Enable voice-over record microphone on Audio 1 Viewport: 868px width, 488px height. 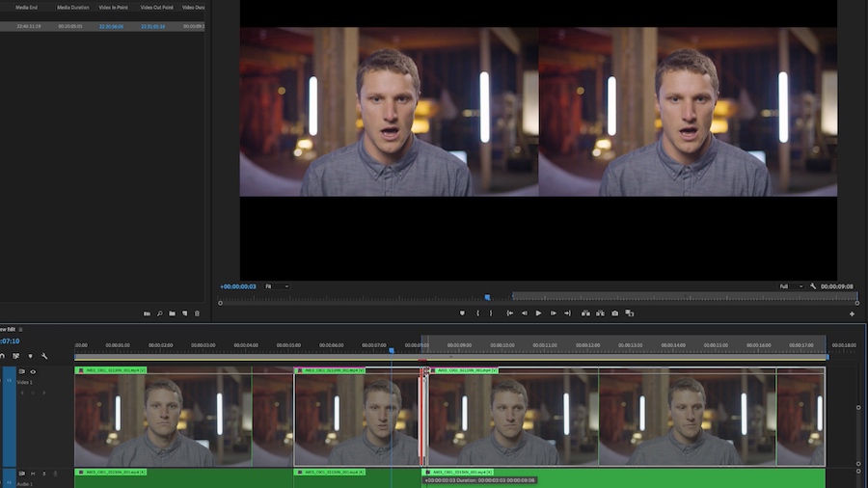(55, 474)
